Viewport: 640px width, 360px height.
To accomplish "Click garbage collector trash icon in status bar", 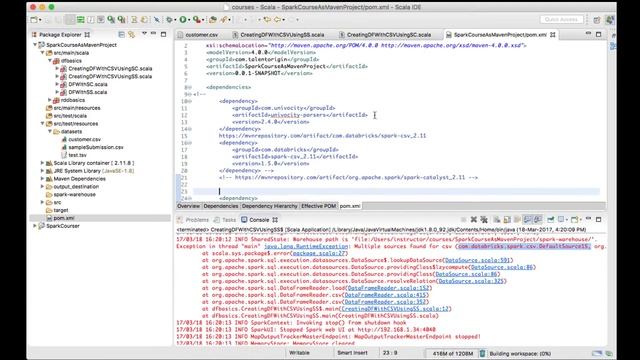I will click(482, 353).
